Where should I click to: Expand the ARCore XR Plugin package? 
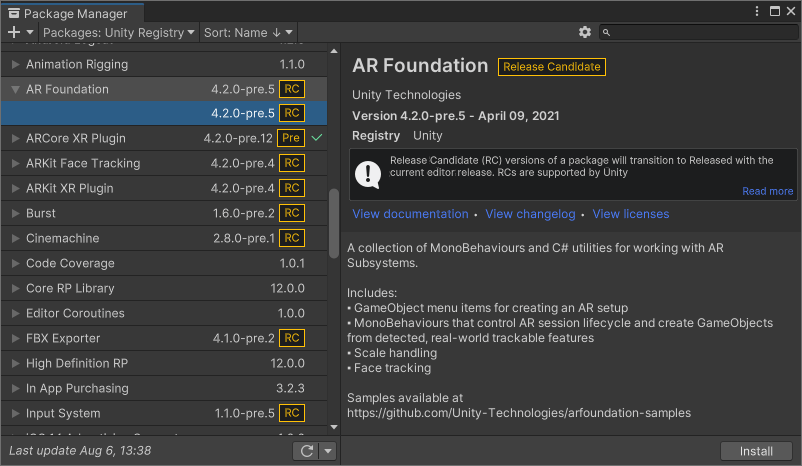15,139
